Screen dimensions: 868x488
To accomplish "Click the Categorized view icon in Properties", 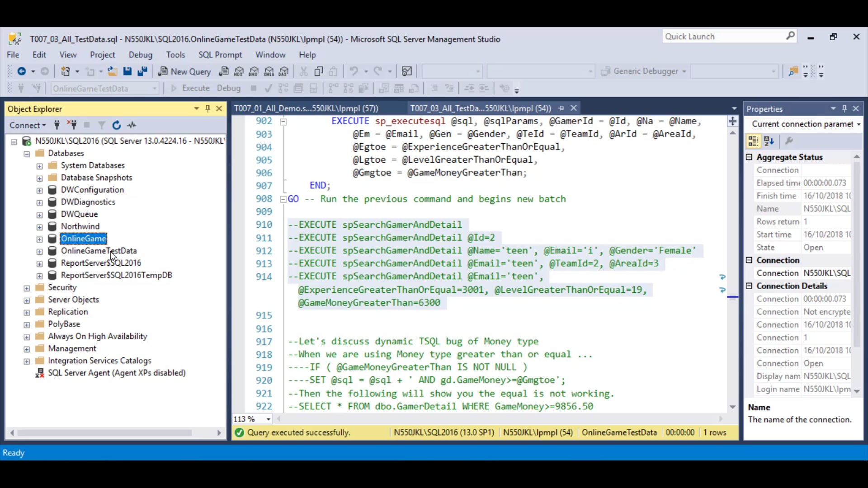I will coord(753,141).
